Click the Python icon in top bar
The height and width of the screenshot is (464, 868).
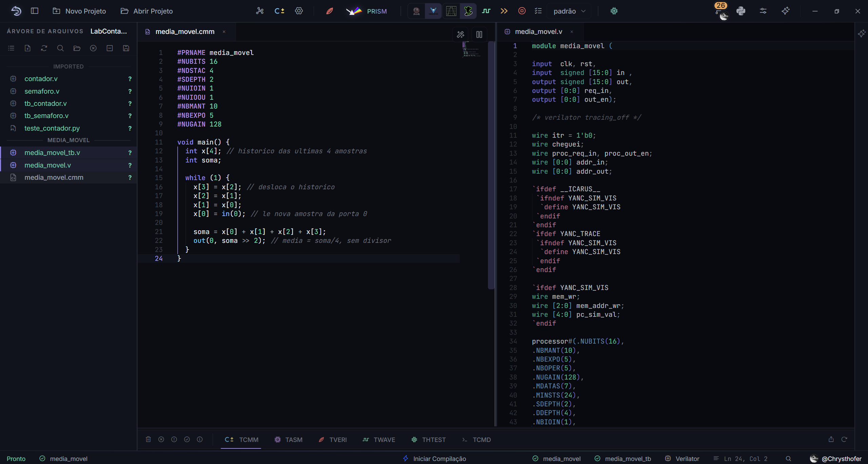pyautogui.click(x=741, y=11)
